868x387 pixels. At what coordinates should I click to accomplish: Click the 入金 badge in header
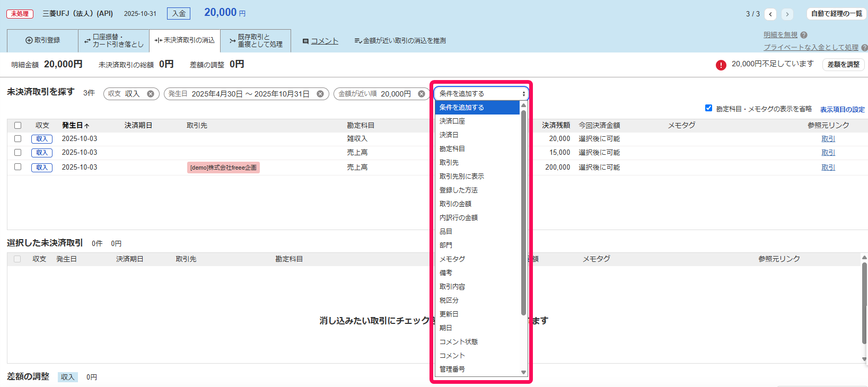click(x=179, y=14)
